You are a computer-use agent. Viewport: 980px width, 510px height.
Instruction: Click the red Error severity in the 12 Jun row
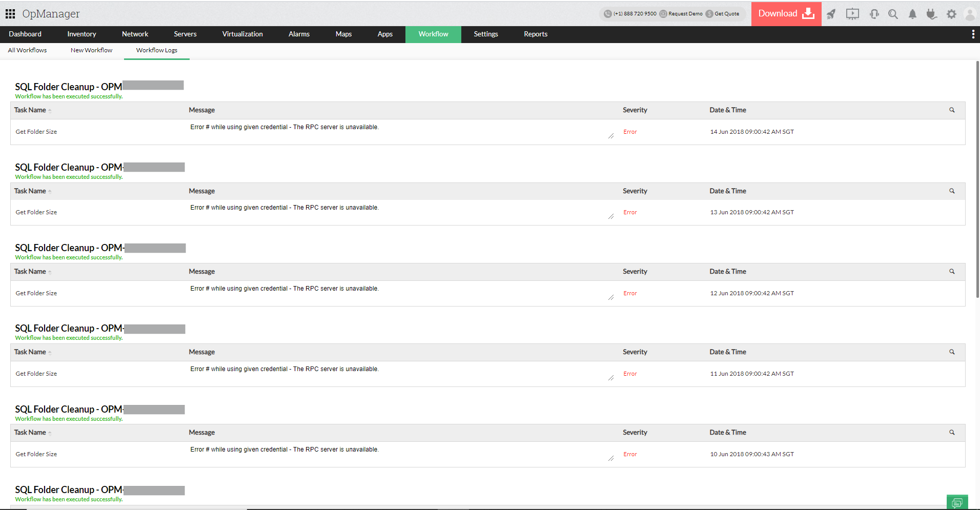click(630, 294)
